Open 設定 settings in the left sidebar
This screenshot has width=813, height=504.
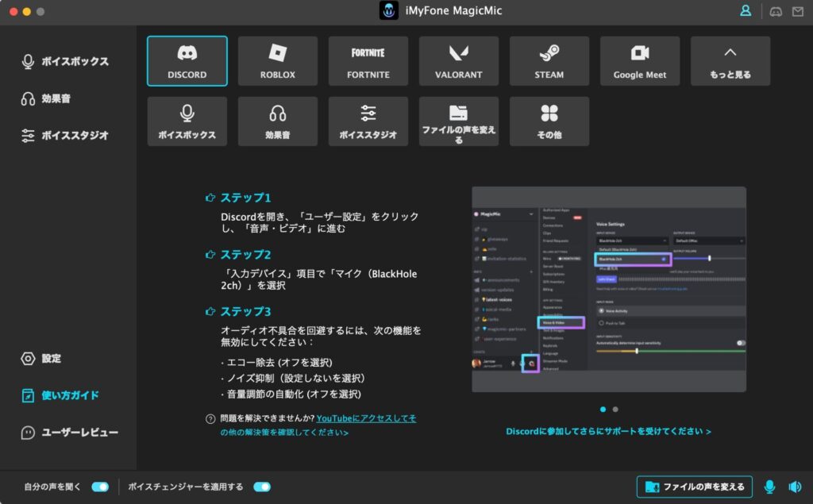coord(41,358)
